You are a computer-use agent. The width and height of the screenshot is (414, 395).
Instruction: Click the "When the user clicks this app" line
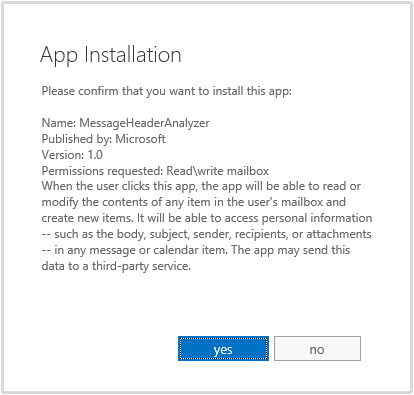[201, 186]
